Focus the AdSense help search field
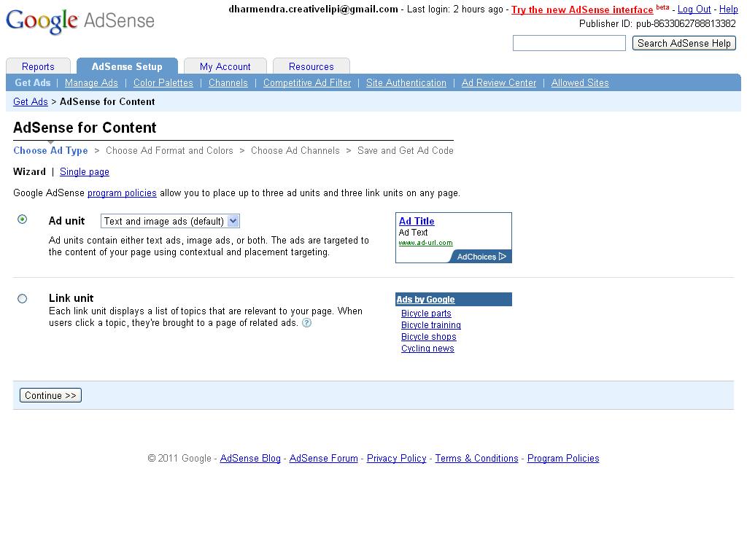The width and height of the screenshot is (747, 560). pyautogui.click(x=569, y=43)
